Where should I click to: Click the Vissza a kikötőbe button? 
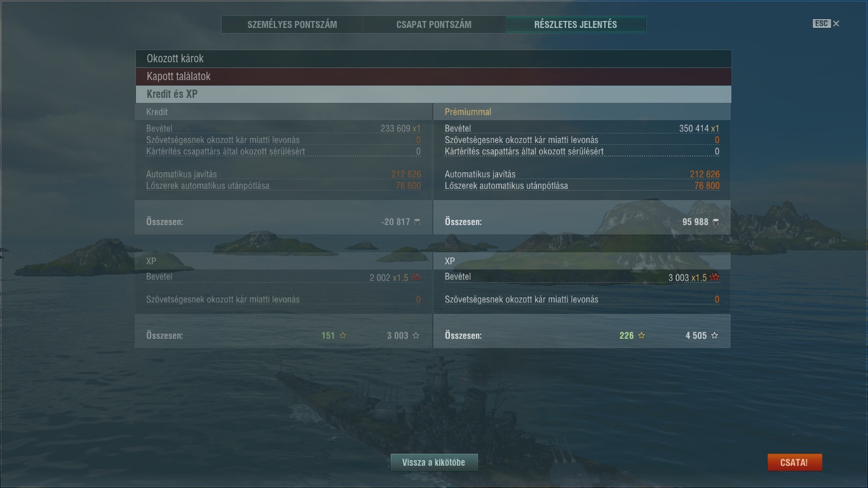click(x=434, y=463)
